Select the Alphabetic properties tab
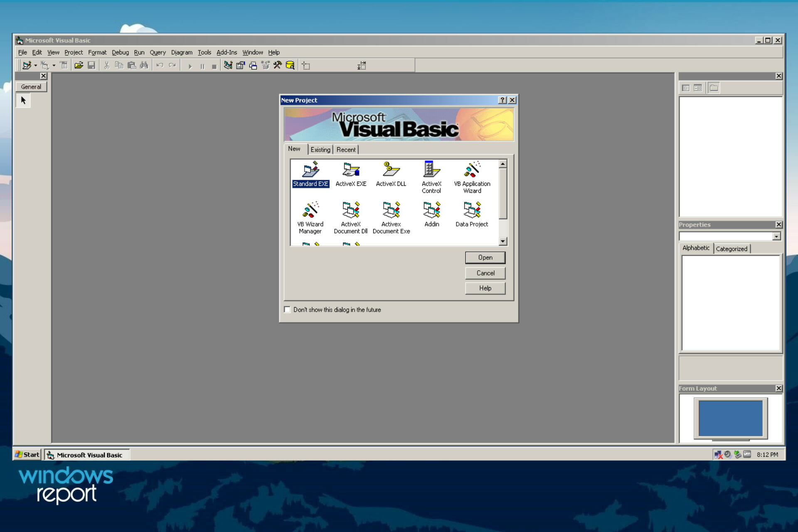 coord(696,248)
